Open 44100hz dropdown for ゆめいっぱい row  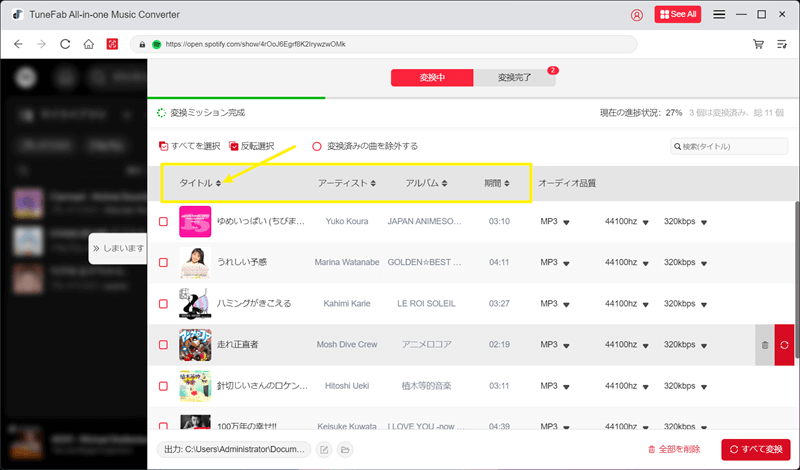click(x=645, y=222)
